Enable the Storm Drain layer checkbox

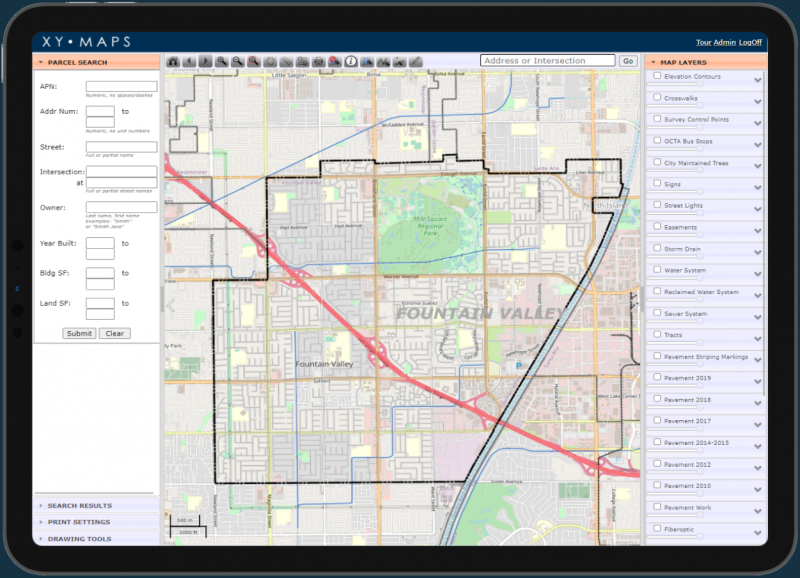657,249
